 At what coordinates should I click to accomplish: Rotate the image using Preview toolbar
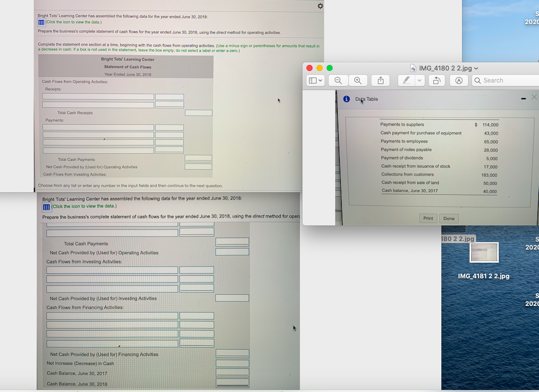436,81
